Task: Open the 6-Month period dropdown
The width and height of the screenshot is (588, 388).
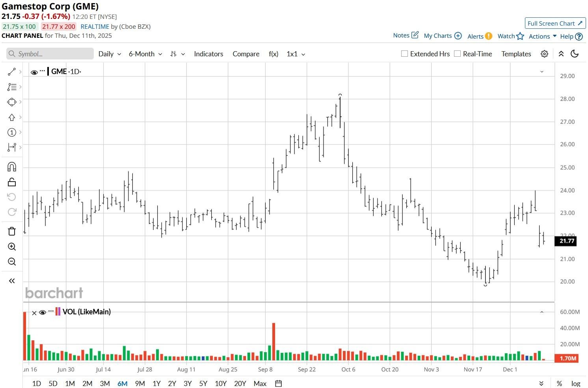Action: pyautogui.click(x=145, y=54)
